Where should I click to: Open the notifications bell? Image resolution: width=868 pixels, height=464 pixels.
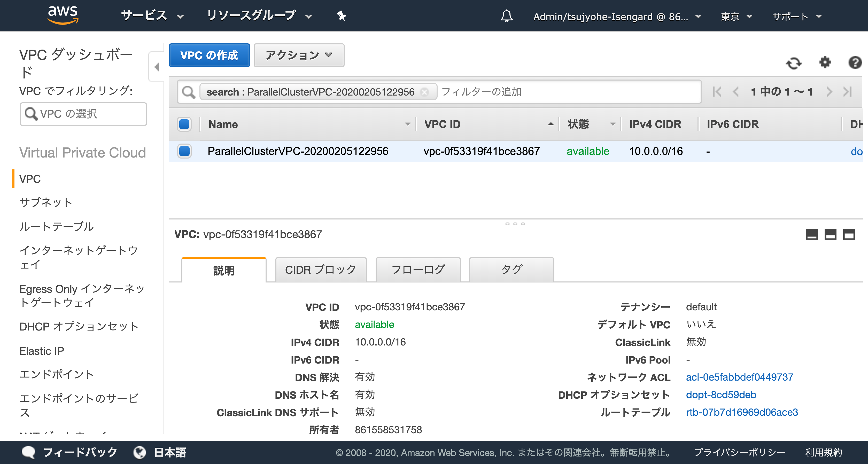coord(506,16)
